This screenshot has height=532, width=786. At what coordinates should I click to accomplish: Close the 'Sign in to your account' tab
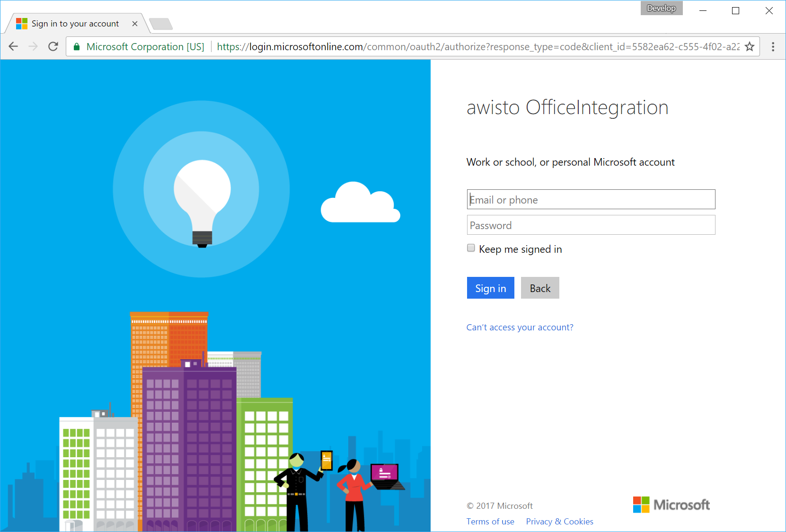click(x=135, y=24)
